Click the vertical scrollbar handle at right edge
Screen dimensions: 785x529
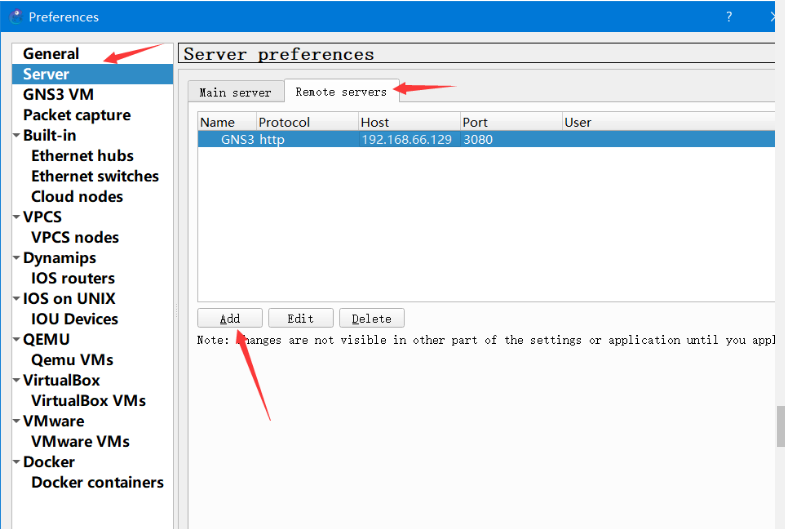(x=780, y=426)
